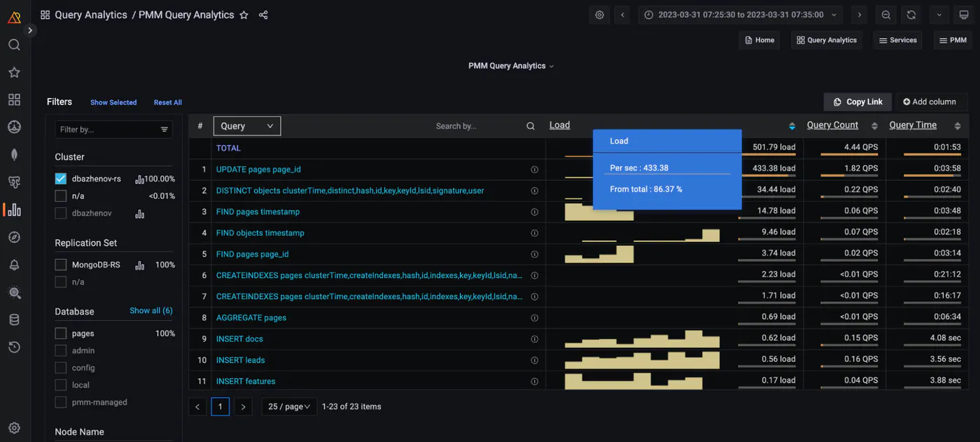Open the 25 / page size dropdown
The width and height of the screenshot is (980, 442).
pos(289,406)
